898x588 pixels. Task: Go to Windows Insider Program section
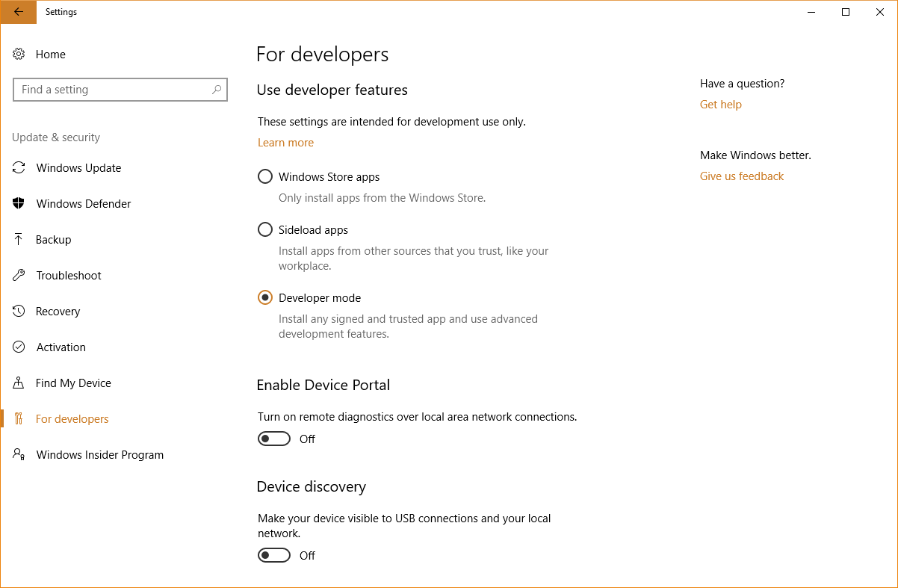pyautogui.click(x=99, y=455)
